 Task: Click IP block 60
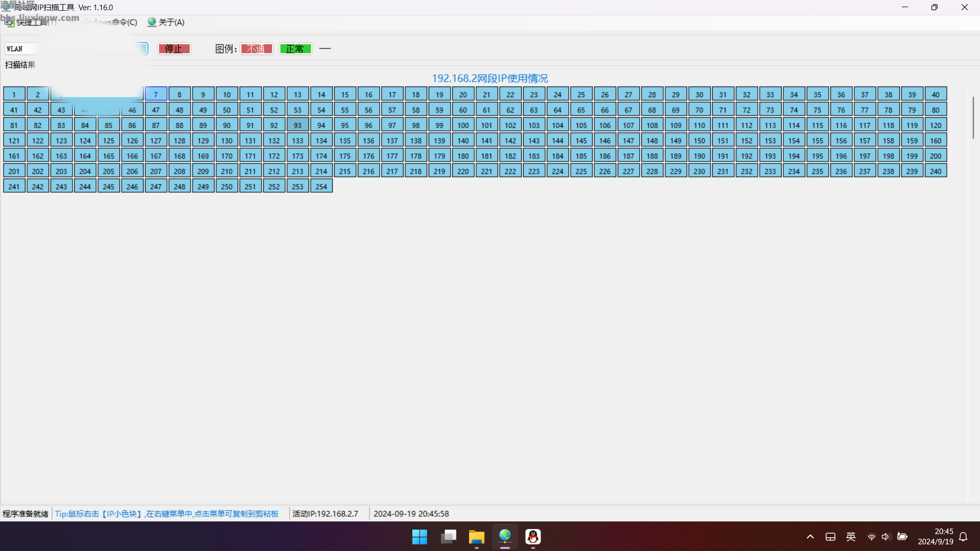pyautogui.click(x=463, y=109)
